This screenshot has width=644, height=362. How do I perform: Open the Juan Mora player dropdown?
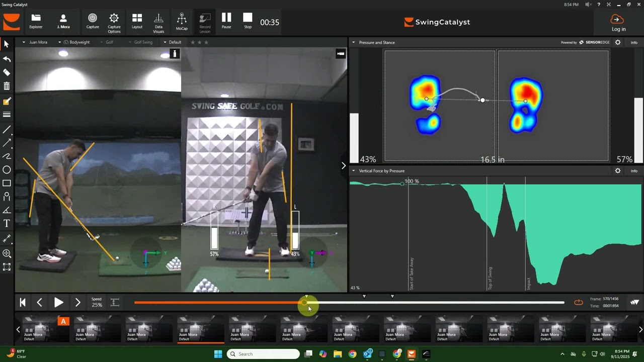[35, 42]
